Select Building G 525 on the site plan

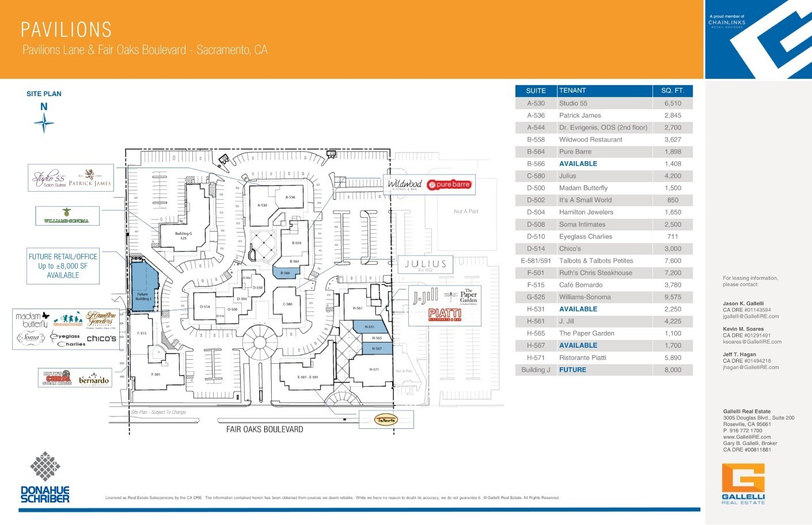tap(184, 235)
